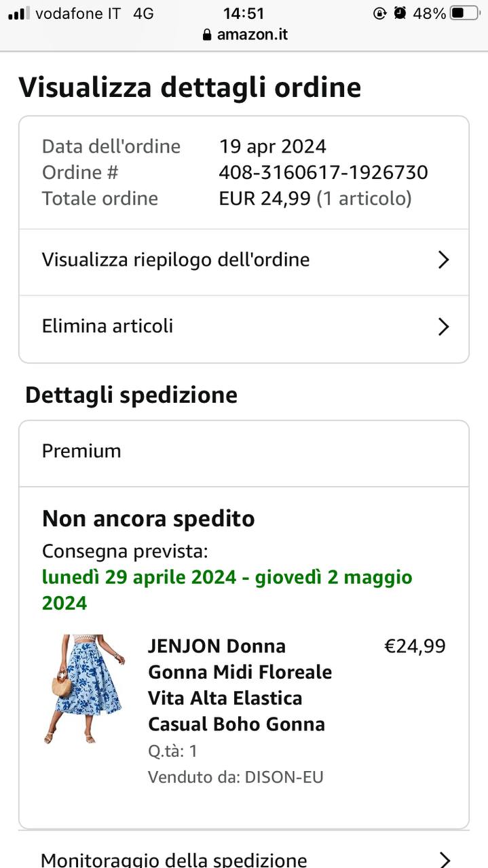
Task: Tap the alarm clock status icon
Action: (400, 13)
